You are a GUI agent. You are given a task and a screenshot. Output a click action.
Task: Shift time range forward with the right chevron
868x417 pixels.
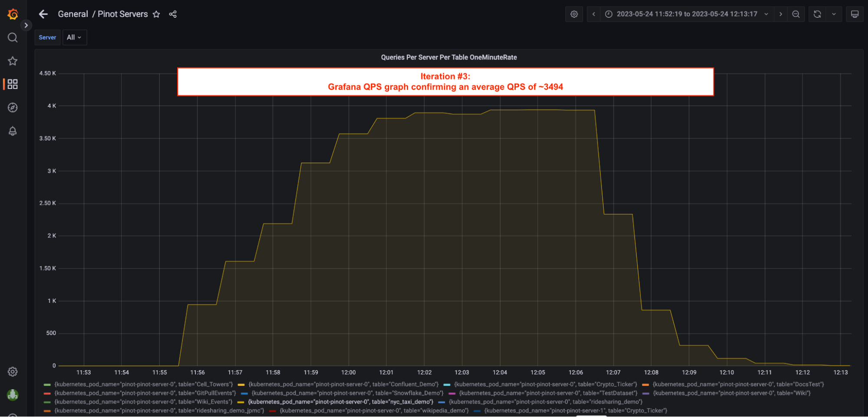(781, 14)
